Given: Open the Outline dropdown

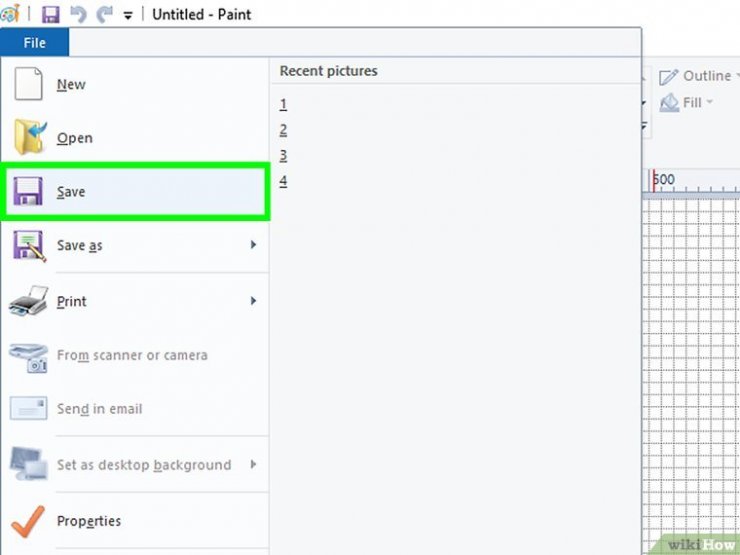Looking at the screenshot, I should [698, 76].
